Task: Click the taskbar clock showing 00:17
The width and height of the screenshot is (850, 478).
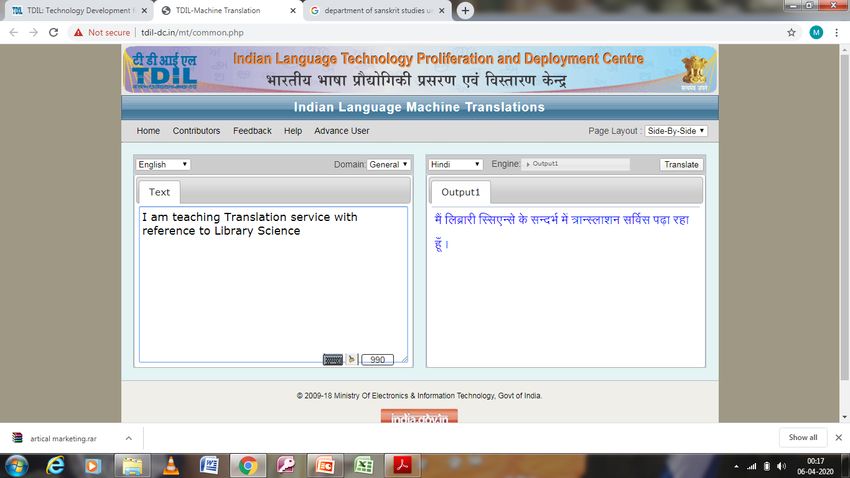Action: point(815,466)
